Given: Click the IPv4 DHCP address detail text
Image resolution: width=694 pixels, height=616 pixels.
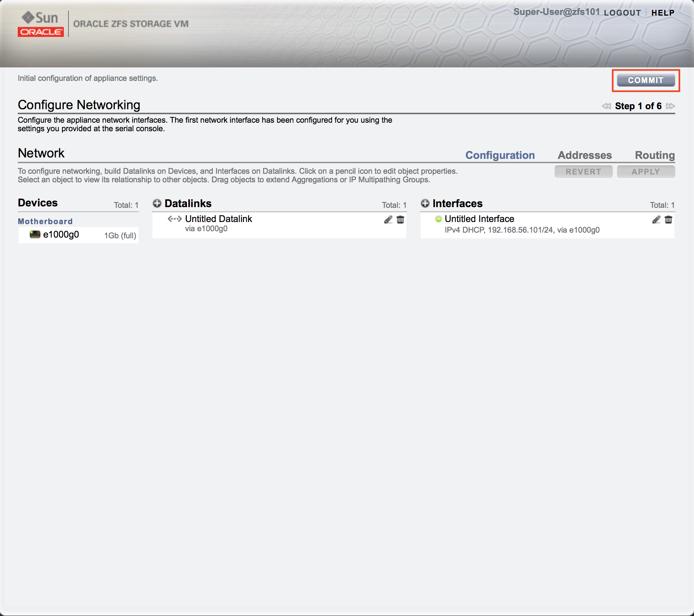Looking at the screenshot, I should 522,230.
